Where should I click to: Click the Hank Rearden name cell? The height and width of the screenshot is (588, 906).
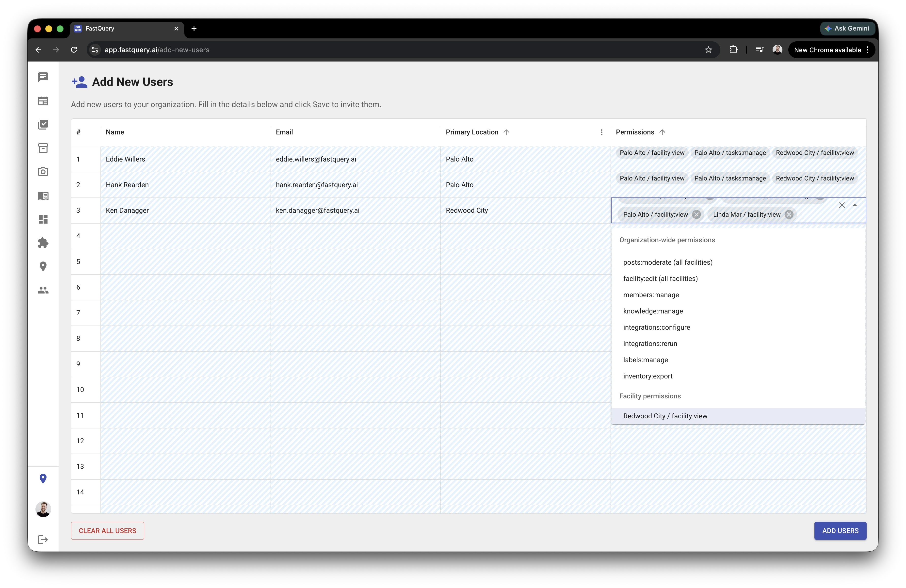pyautogui.click(x=185, y=185)
